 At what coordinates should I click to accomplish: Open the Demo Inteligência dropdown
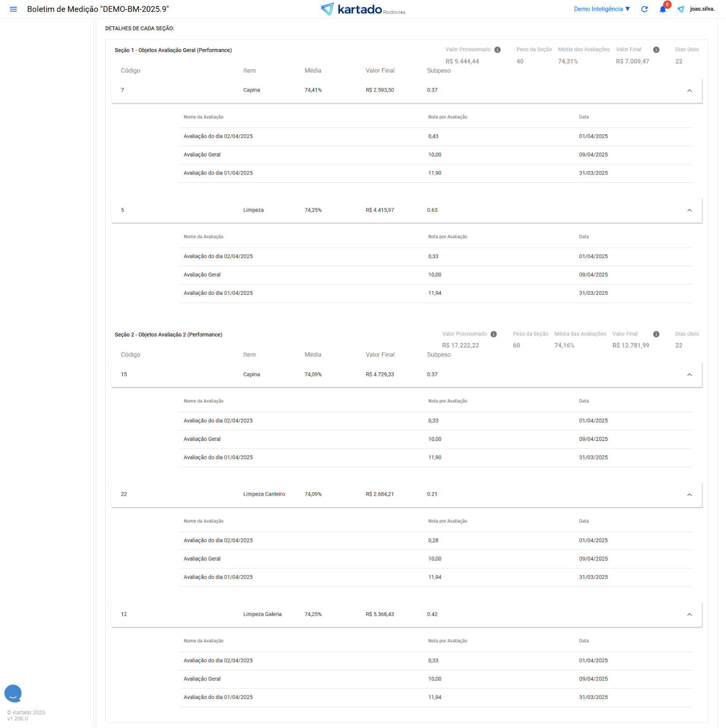pyautogui.click(x=601, y=9)
